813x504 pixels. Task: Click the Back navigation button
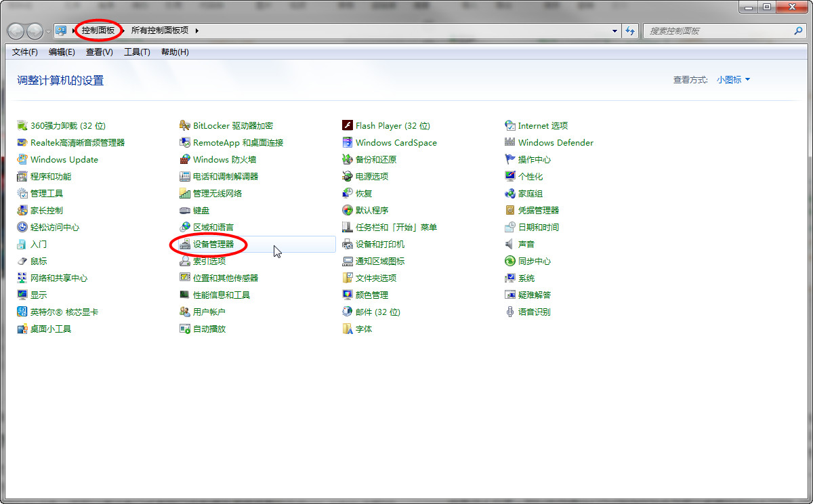click(16, 30)
